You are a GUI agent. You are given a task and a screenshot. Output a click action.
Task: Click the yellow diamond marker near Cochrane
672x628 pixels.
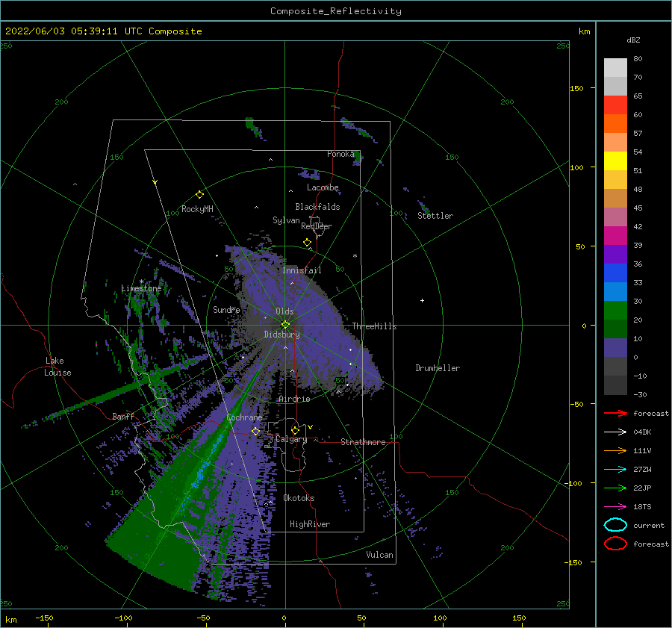tap(255, 431)
